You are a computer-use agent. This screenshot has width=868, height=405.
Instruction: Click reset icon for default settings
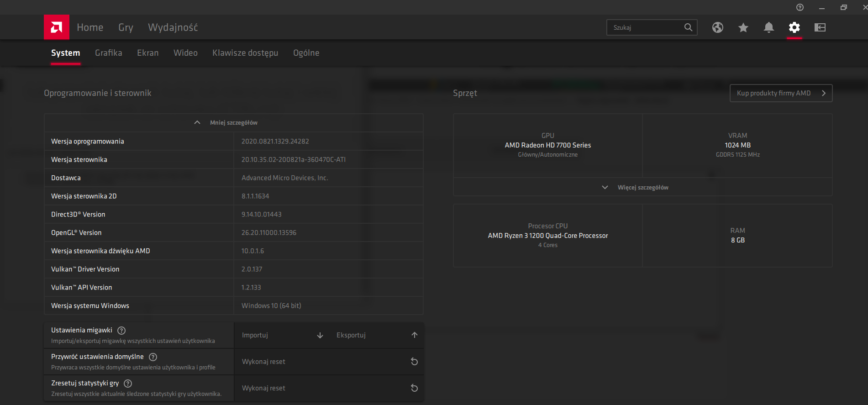click(x=414, y=362)
